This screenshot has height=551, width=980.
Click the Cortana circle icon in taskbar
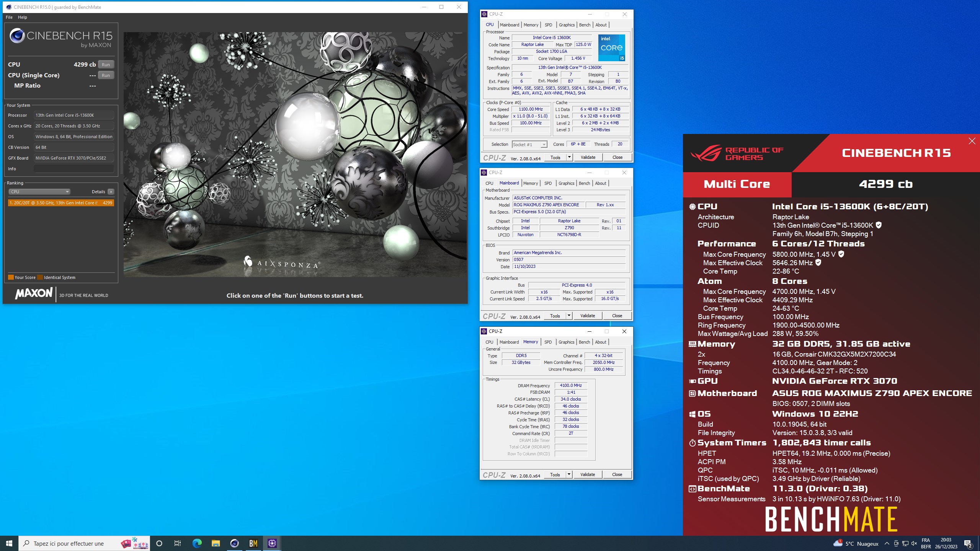159,543
